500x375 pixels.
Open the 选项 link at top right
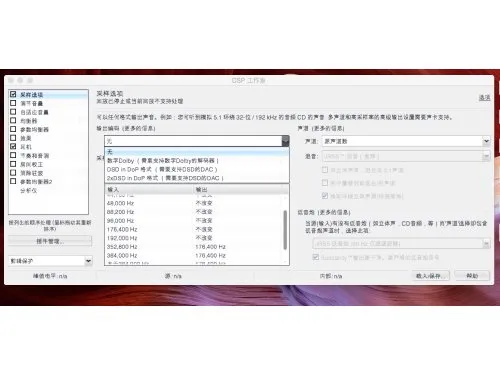pos(484,97)
